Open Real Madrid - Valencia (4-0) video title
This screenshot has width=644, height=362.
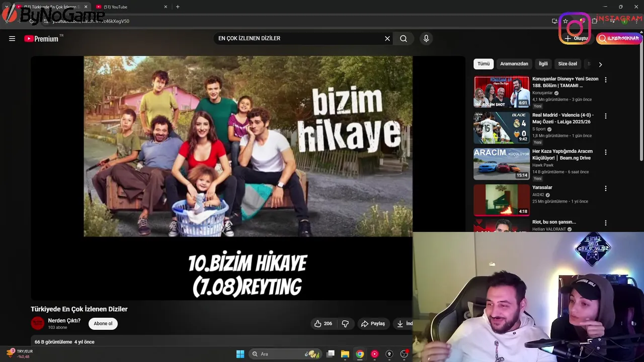563,119
